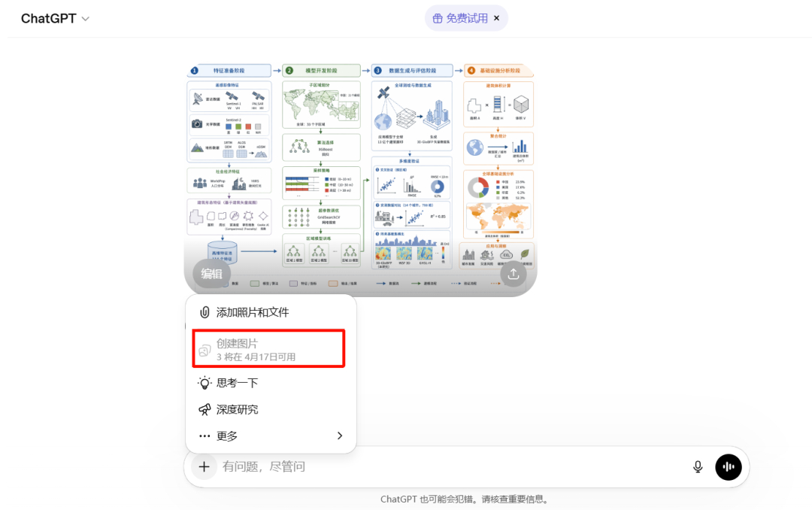Click the lightbulb icon beside 思考一下

point(203,382)
